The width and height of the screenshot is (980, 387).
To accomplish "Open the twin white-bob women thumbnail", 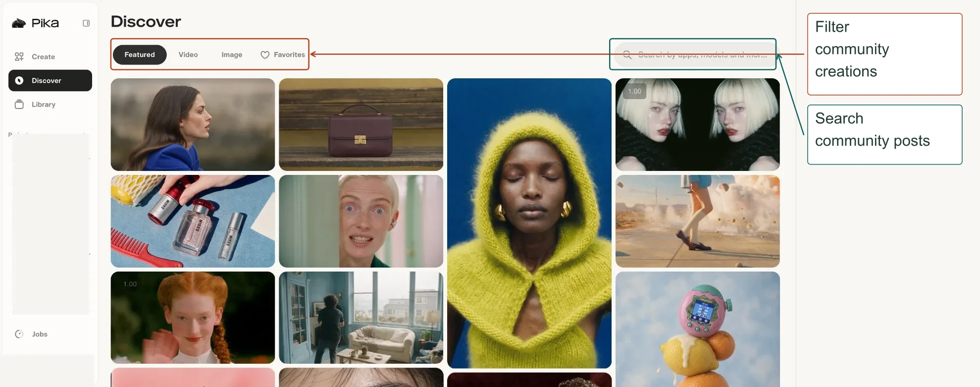I will (698, 124).
